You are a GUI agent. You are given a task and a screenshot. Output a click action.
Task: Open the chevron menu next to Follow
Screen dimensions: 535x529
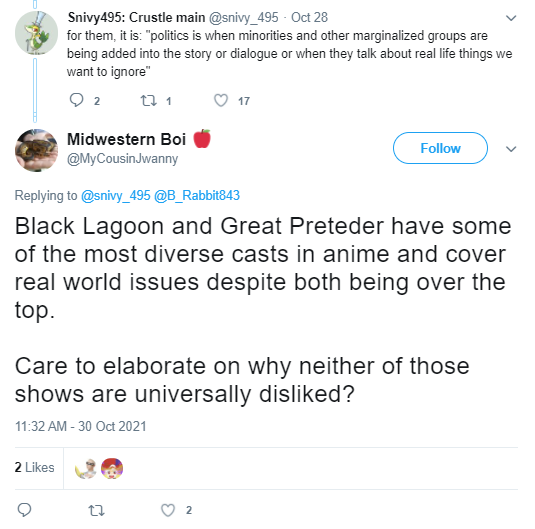(511, 149)
